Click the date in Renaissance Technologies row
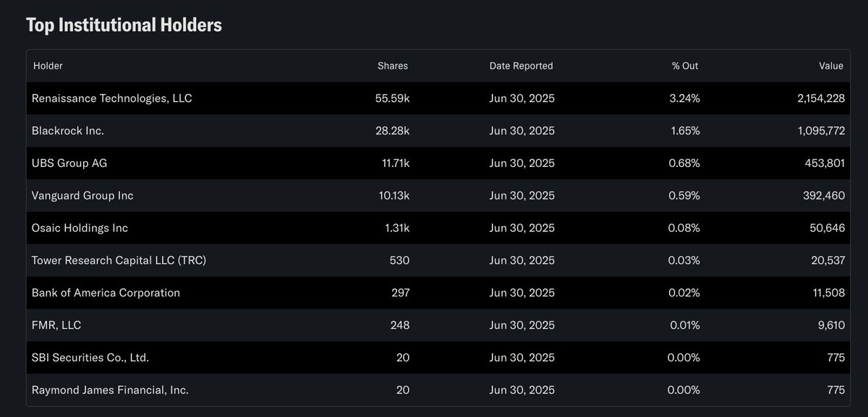This screenshot has width=868, height=417. click(x=522, y=98)
